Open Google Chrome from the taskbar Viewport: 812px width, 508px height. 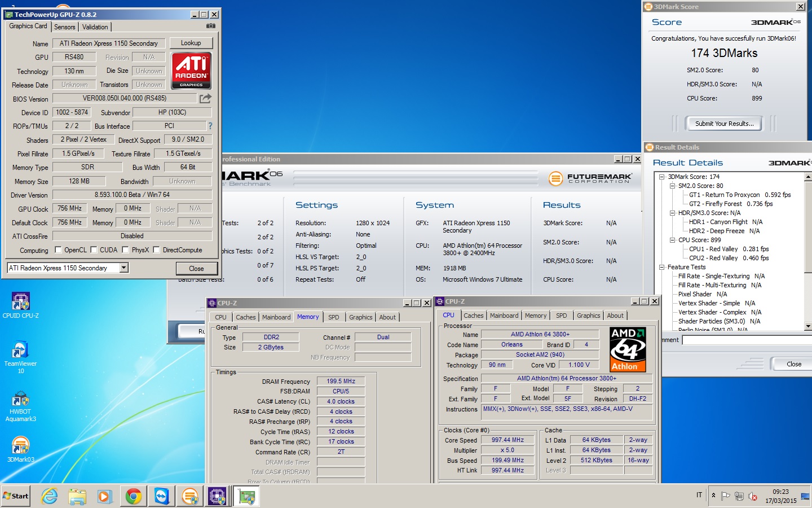click(x=133, y=496)
